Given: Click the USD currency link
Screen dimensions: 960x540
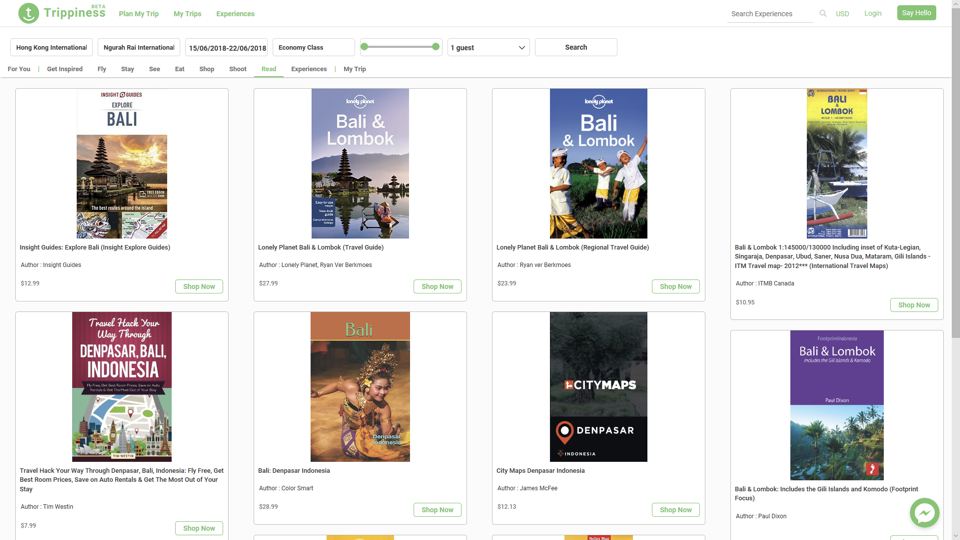Looking at the screenshot, I should pyautogui.click(x=842, y=13).
